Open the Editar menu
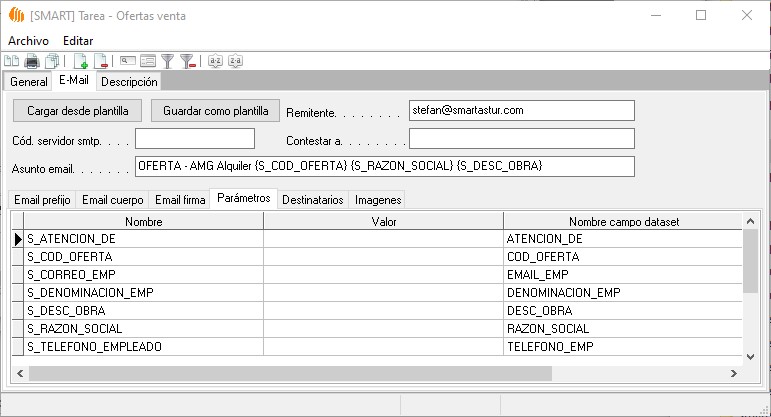This screenshot has width=771, height=417. (78, 40)
